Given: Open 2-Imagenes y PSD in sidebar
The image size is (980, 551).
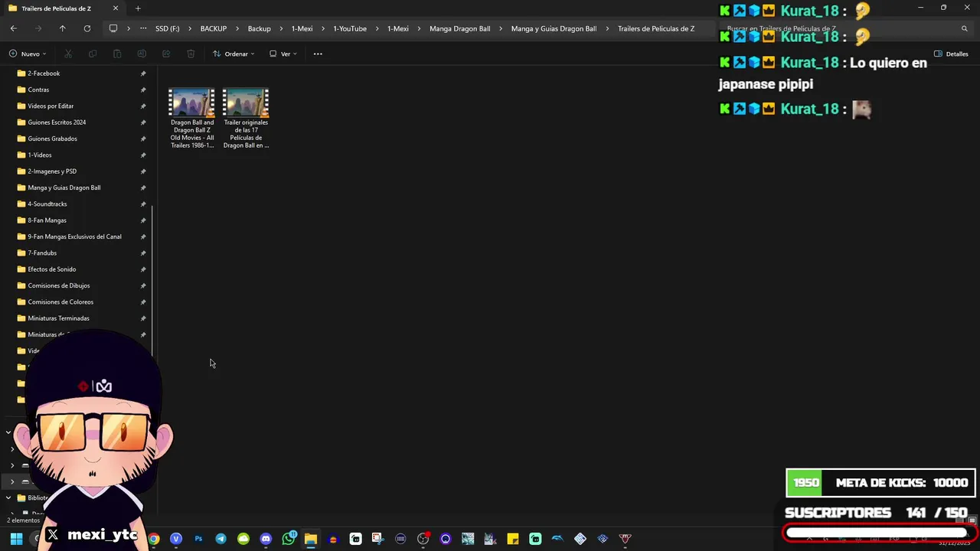Looking at the screenshot, I should click(52, 171).
